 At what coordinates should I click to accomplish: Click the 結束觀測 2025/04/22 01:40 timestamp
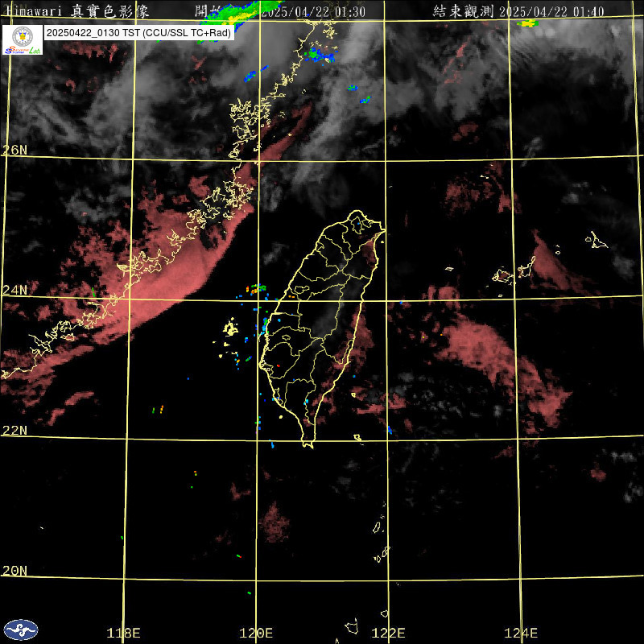tap(518, 11)
